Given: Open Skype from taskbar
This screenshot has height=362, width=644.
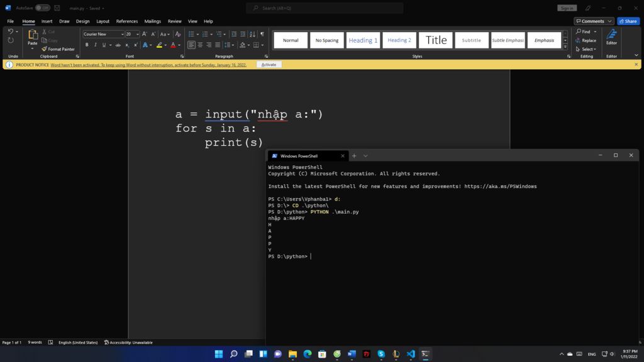Looking at the screenshot, I should [x=381, y=354].
